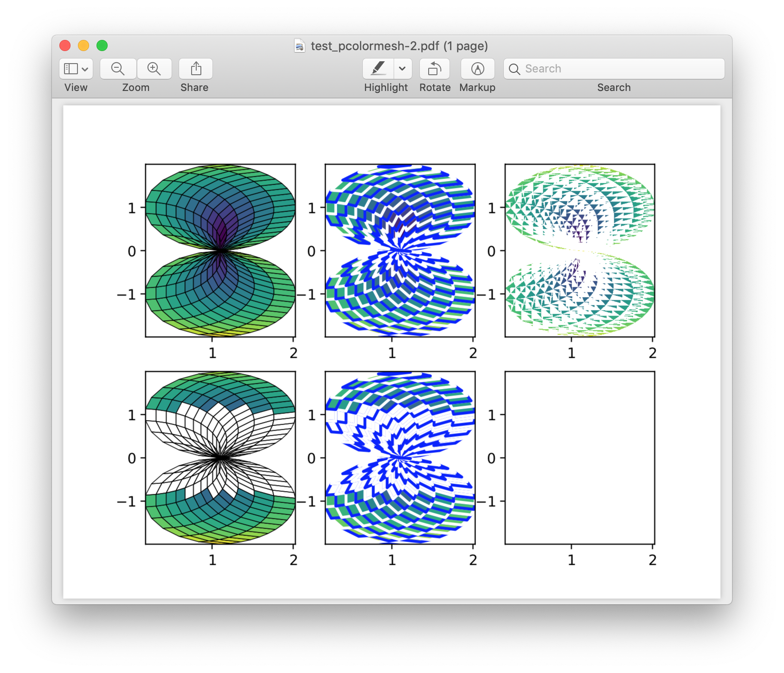
Task: Close the Preview window with the red button
Action: pos(65,45)
